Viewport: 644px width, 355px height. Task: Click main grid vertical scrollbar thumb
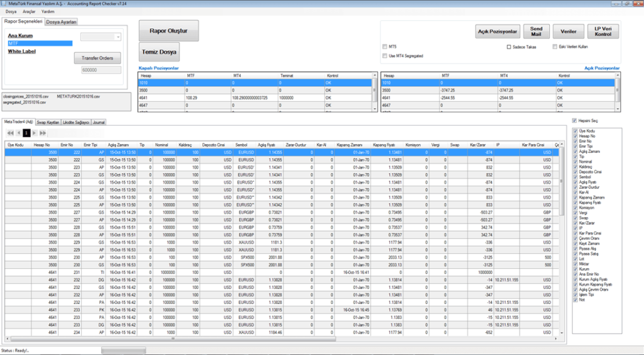pos(562,181)
